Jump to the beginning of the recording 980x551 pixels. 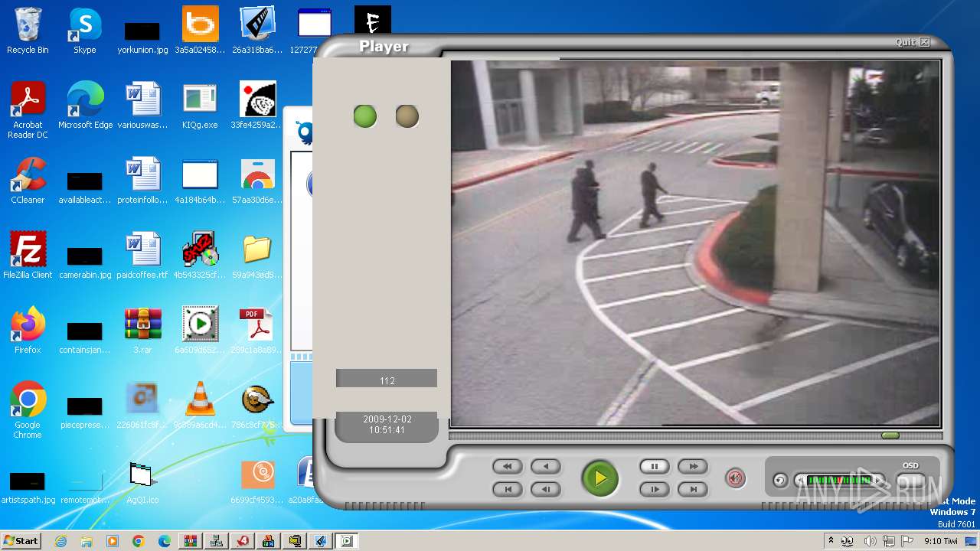[x=508, y=489]
